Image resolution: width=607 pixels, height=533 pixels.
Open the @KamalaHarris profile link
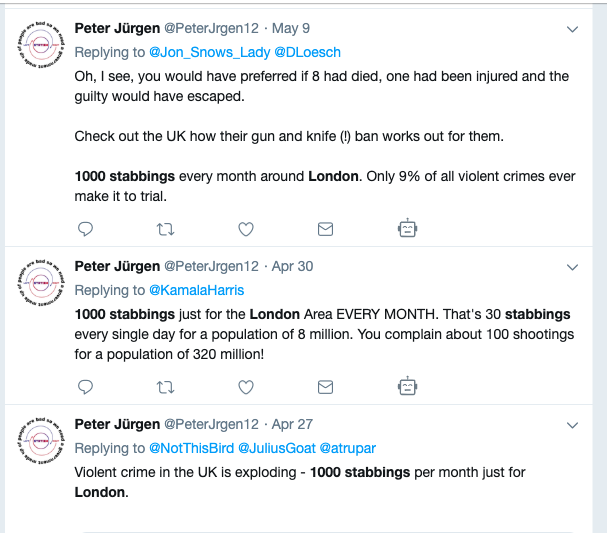tap(197, 290)
